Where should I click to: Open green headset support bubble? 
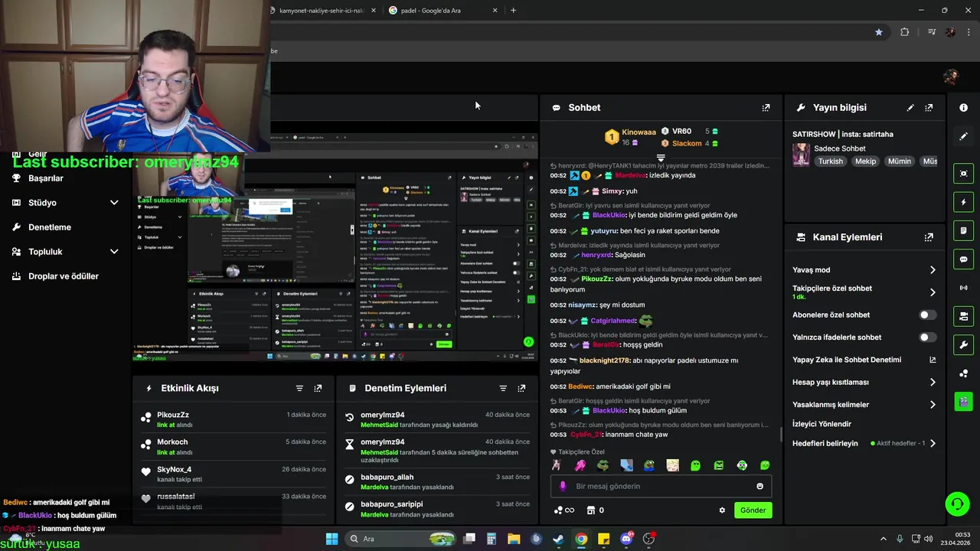click(x=957, y=504)
